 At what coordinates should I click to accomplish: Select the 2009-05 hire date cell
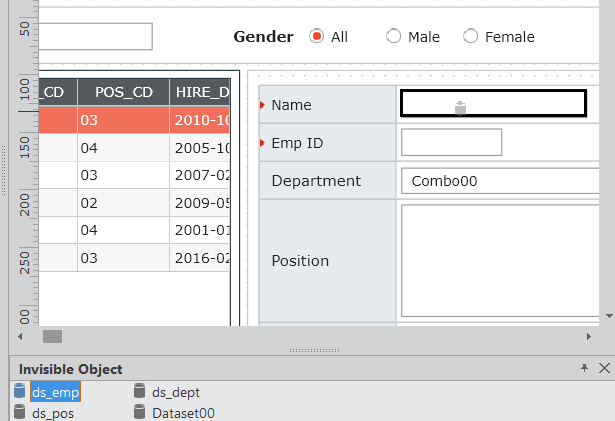tap(200, 203)
